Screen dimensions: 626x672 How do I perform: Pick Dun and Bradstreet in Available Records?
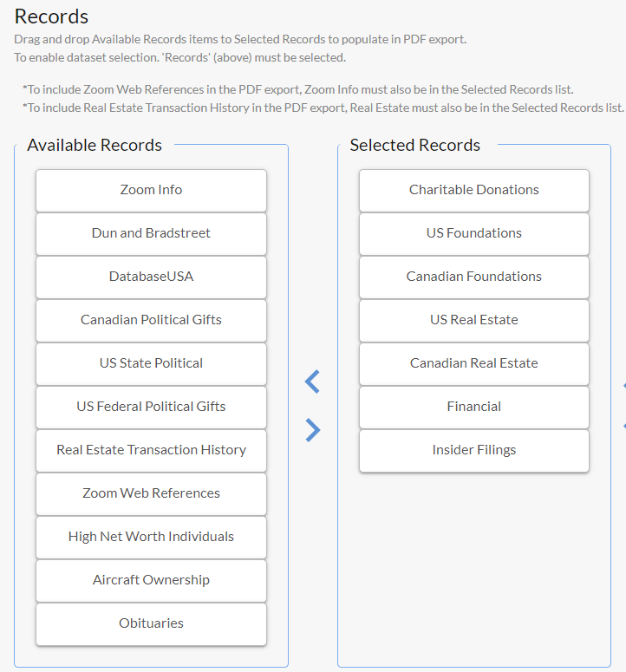tap(151, 233)
